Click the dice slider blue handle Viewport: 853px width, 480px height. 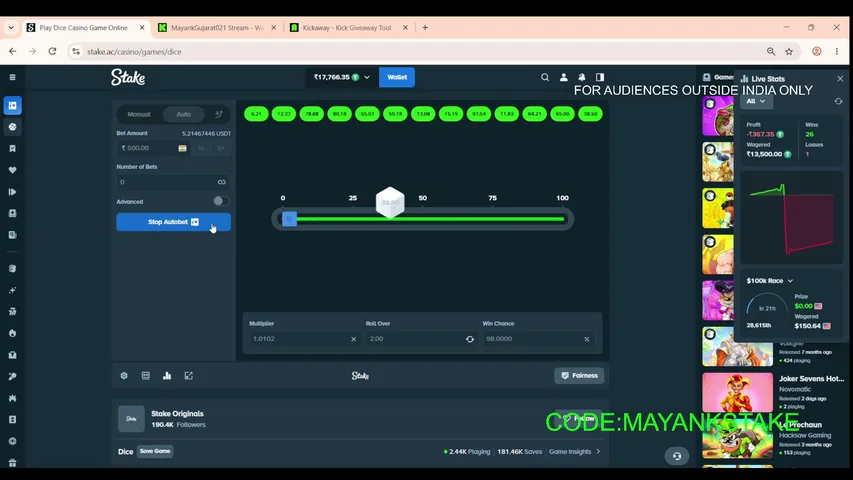click(x=289, y=219)
